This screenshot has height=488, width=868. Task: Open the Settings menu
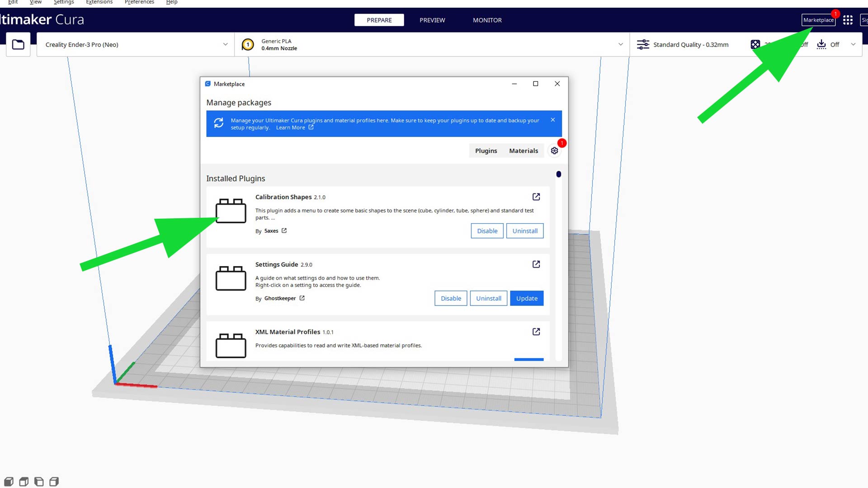click(64, 2)
